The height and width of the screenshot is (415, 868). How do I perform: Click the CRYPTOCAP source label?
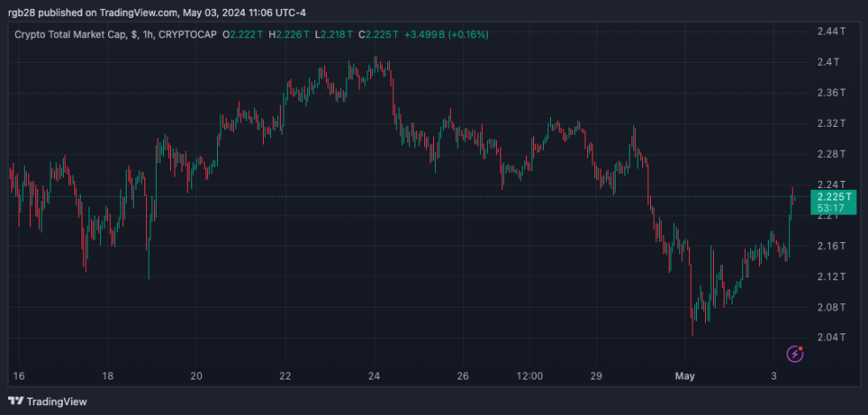click(187, 35)
